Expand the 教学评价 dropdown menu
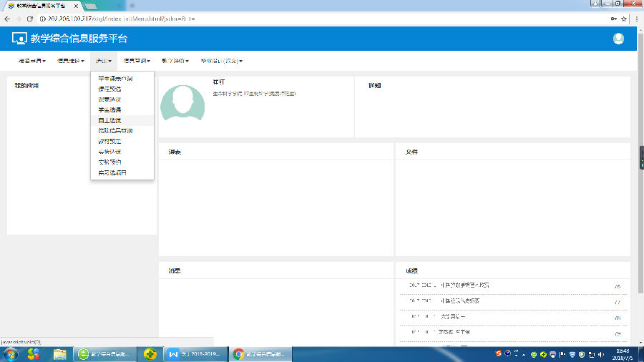 (x=175, y=61)
